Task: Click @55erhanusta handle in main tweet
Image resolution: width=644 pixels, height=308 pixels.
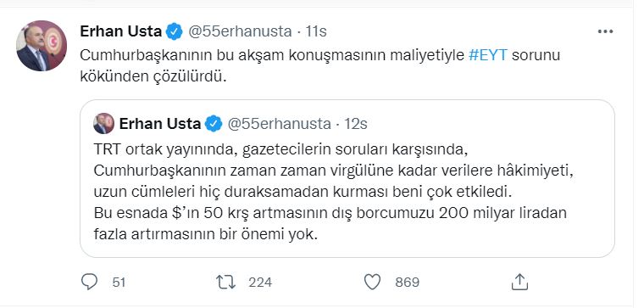Action: 240,31
